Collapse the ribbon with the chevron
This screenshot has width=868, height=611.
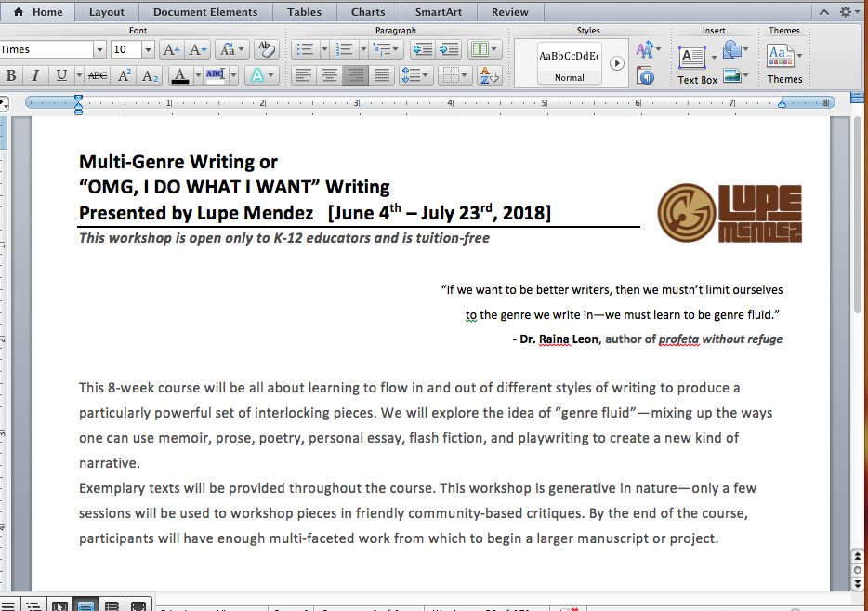click(824, 12)
